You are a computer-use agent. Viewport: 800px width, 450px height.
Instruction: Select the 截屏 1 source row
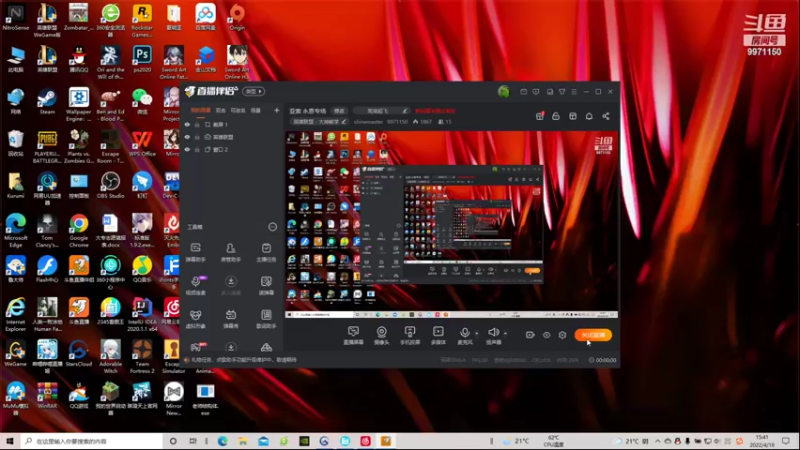(x=232, y=124)
